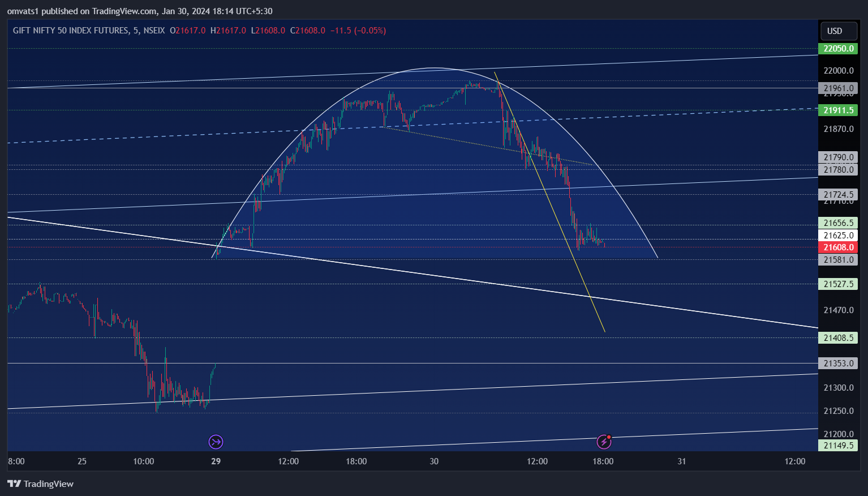Image resolution: width=868 pixels, height=496 pixels.
Task: Select the 21408.5 price label
Action: pyautogui.click(x=838, y=338)
